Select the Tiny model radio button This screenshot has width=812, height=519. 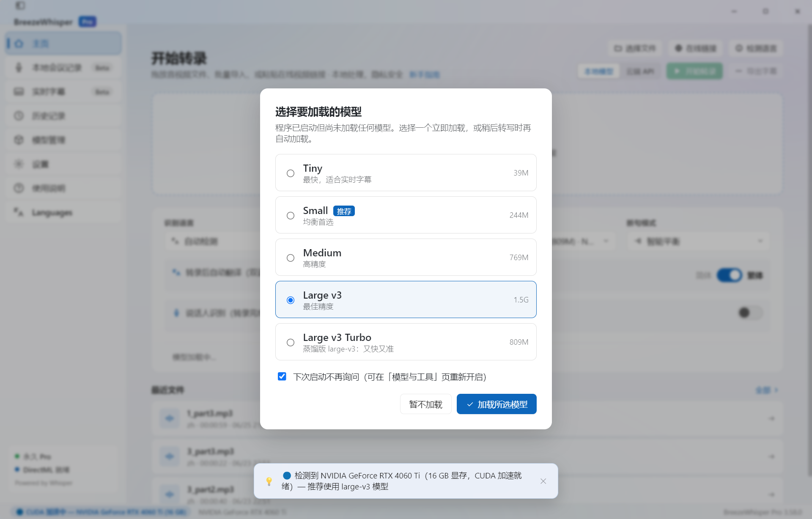[x=291, y=173]
